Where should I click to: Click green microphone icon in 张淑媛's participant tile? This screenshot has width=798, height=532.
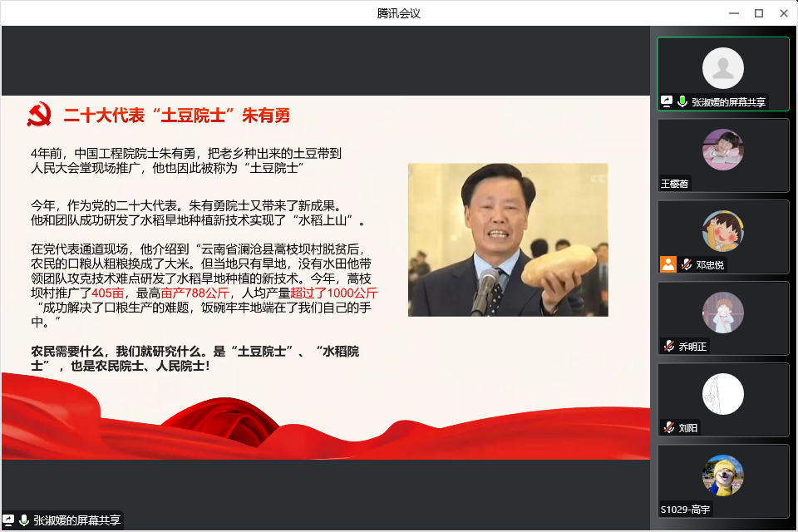pyautogui.click(x=682, y=101)
